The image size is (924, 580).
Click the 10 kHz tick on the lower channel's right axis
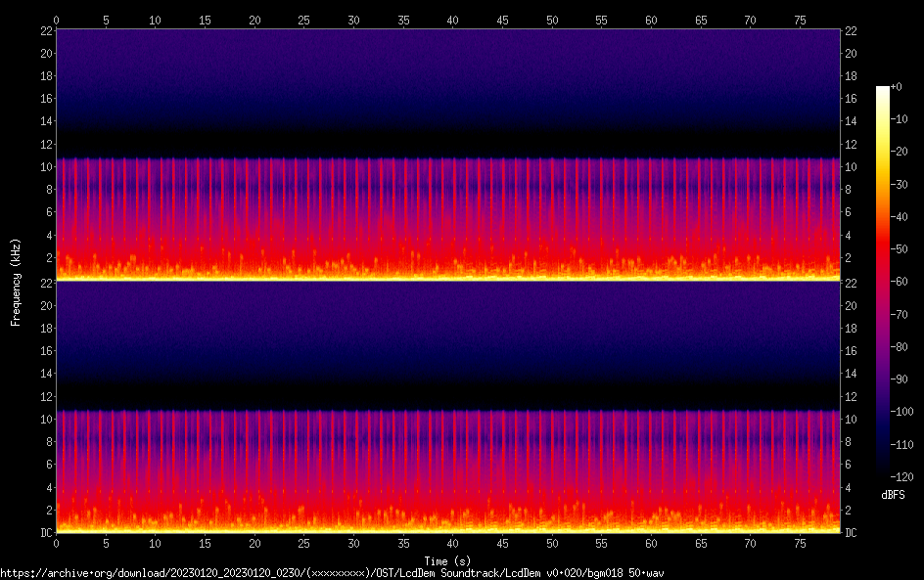pos(852,420)
